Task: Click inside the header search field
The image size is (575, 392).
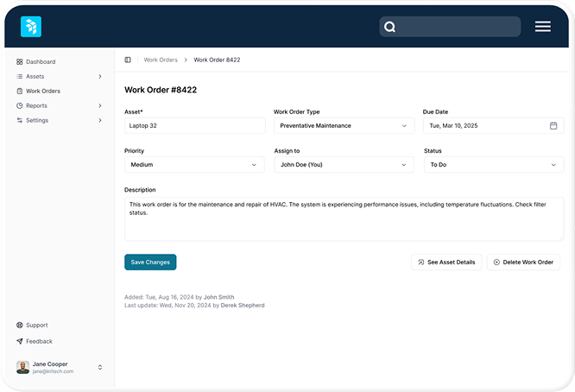Action: pyautogui.click(x=450, y=27)
